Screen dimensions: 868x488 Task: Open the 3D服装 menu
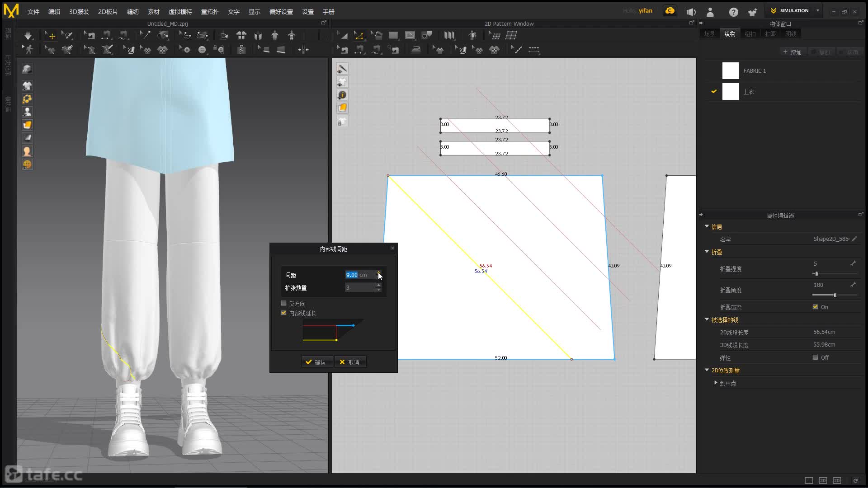tap(79, 12)
